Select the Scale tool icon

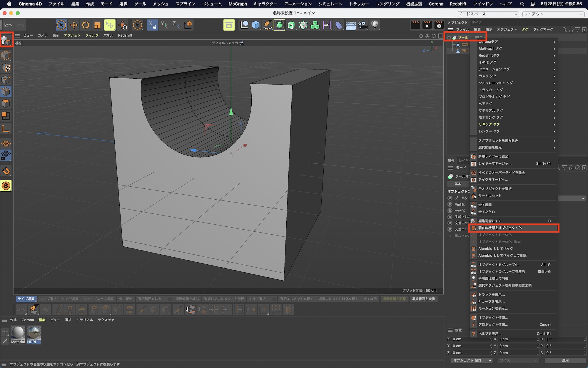pos(97,25)
